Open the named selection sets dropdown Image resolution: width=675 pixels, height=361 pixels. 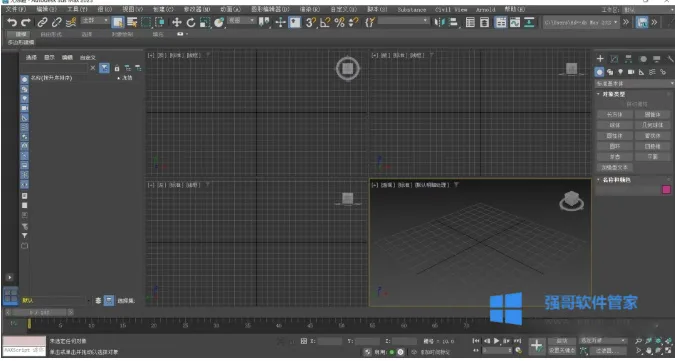(x=403, y=20)
